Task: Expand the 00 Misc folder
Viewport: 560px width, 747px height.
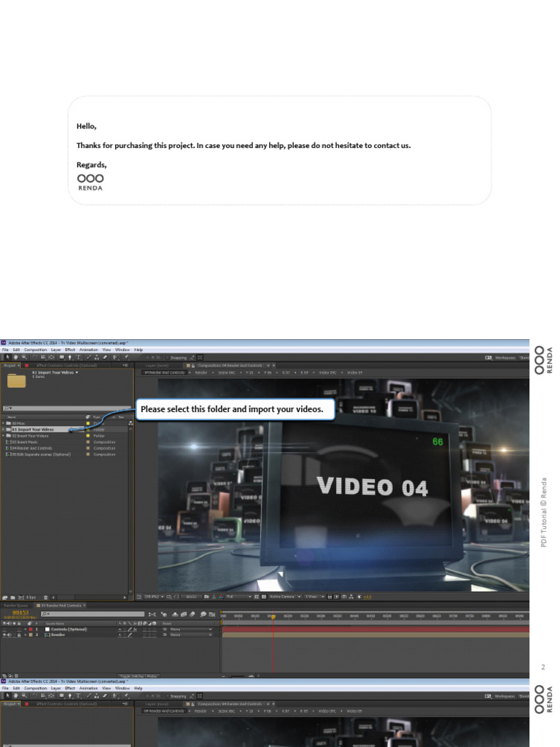Action: click(4, 423)
